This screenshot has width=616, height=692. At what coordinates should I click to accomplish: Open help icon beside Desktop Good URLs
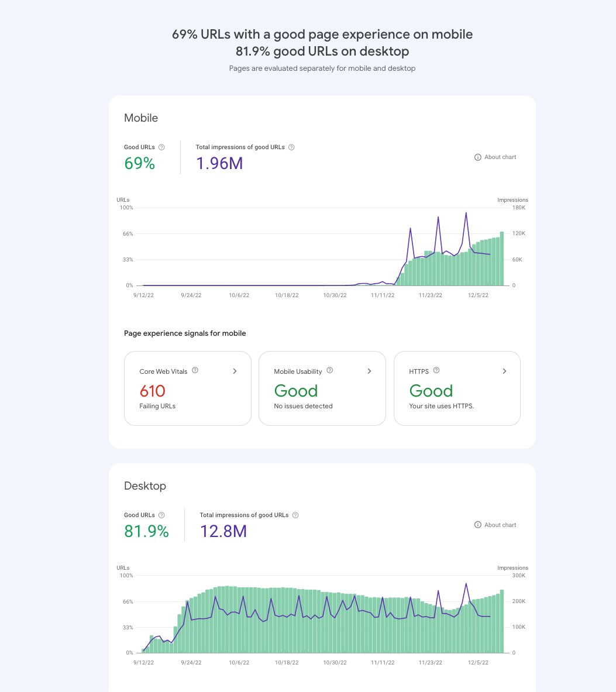tap(161, 515)
